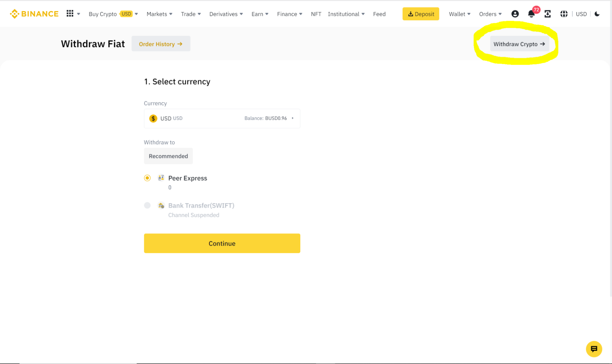The image size is (612, 364).
Task: Select the Peer Express radio option
Action: pyautogui.click(x=147, y=178)
